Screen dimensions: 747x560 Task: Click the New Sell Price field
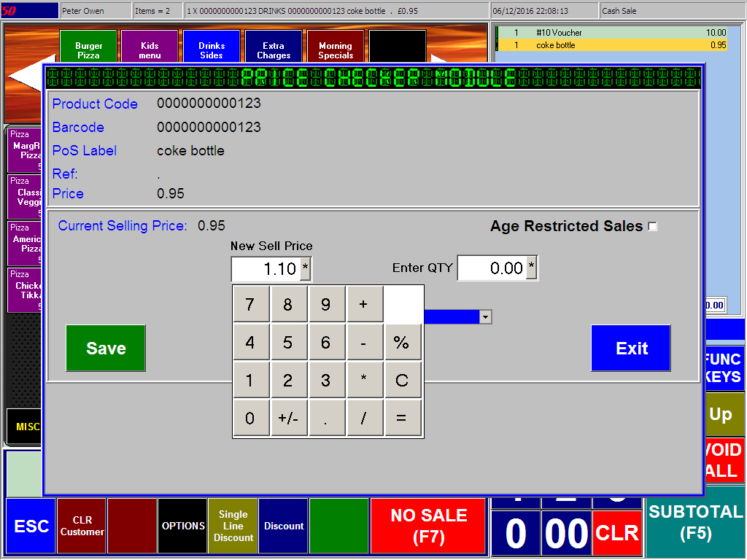tap(266, 269)
